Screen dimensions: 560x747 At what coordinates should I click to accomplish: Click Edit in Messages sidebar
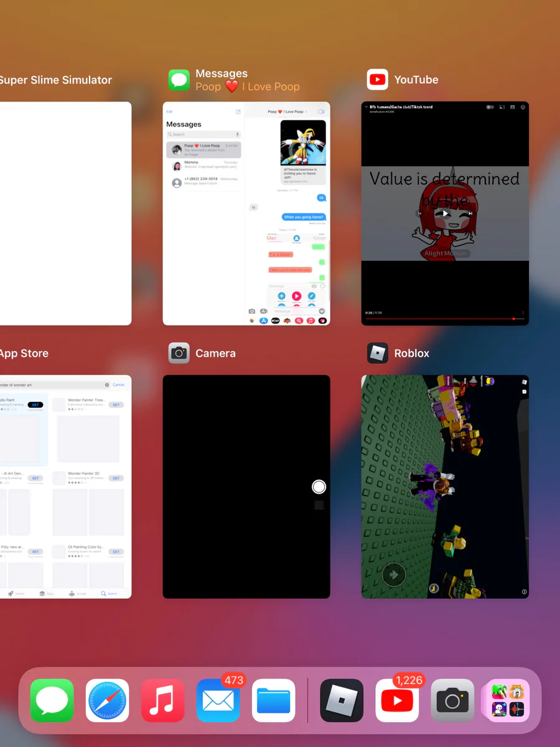click(x=169, y=111)
